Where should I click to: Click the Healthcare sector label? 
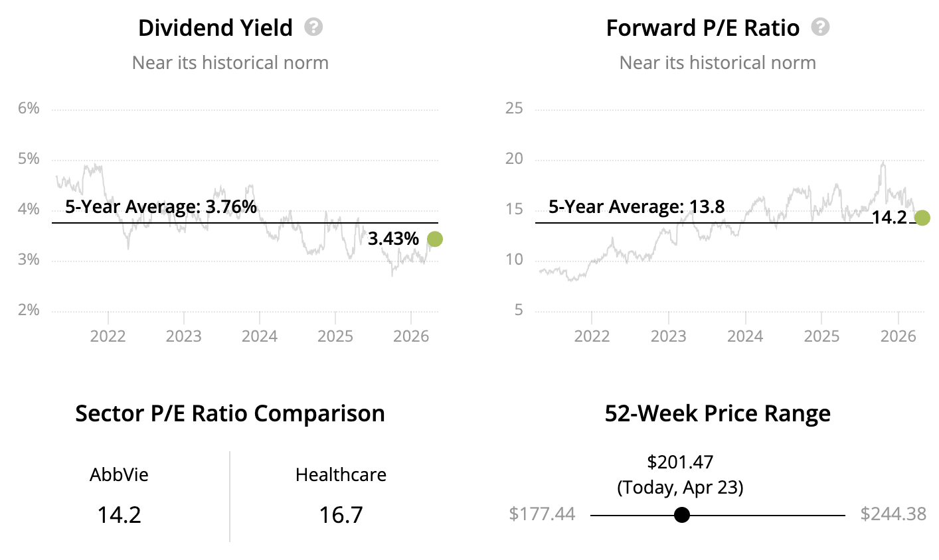(341, 475)
